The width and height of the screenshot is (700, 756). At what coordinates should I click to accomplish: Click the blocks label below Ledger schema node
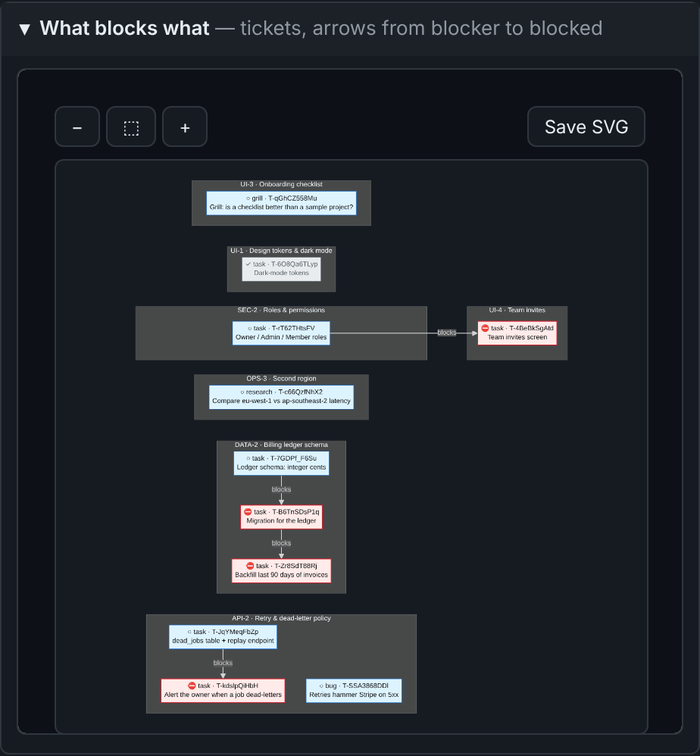pos(282,490)
